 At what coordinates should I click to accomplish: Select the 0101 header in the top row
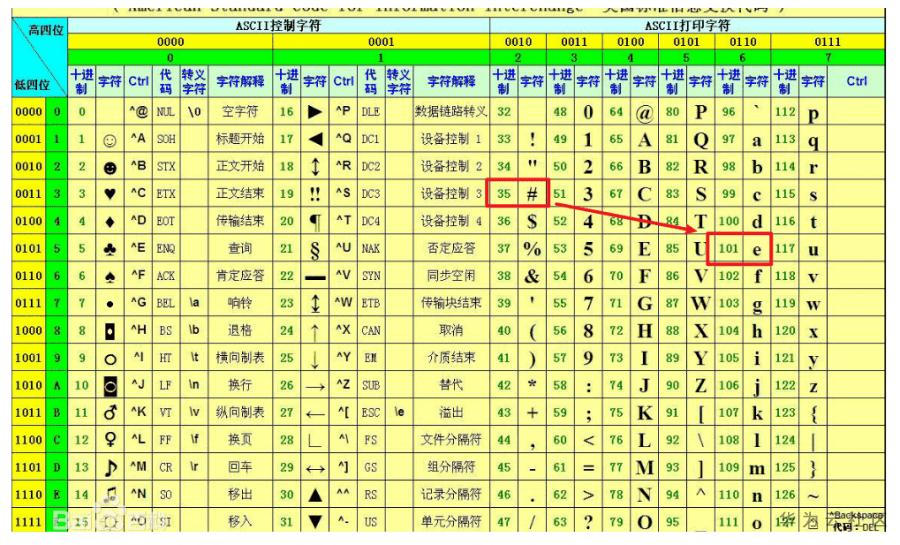point(686,41)
